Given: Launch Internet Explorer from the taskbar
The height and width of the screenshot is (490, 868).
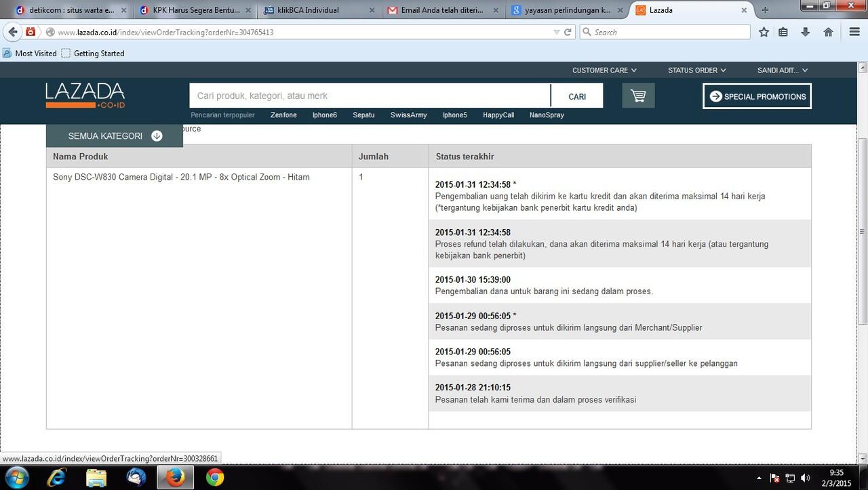Looking at the screenshot, I should [x=56, y=478].
